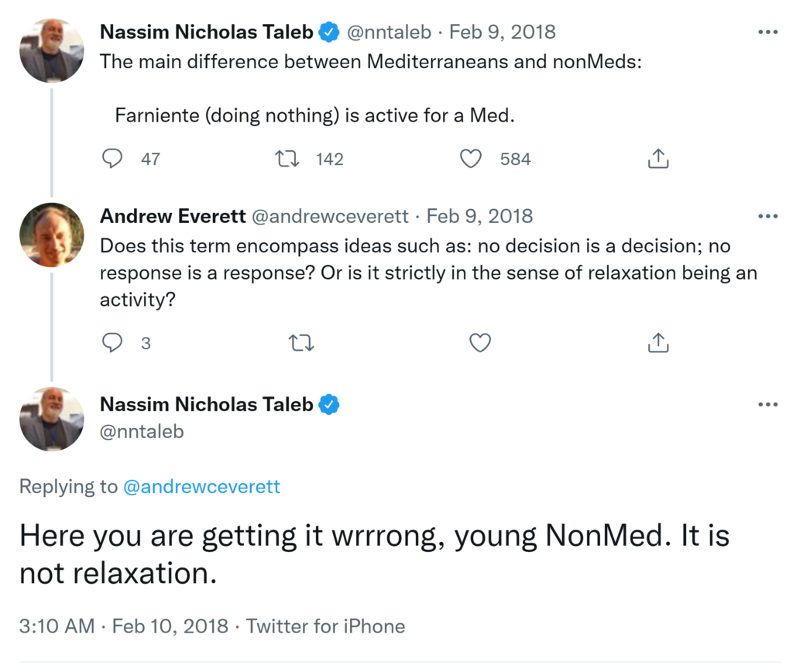This screenshot has height=672, width=793.
Task: Share Taleb's Farniente tweet
Action: pyautogui.click(x=657, y=159)
